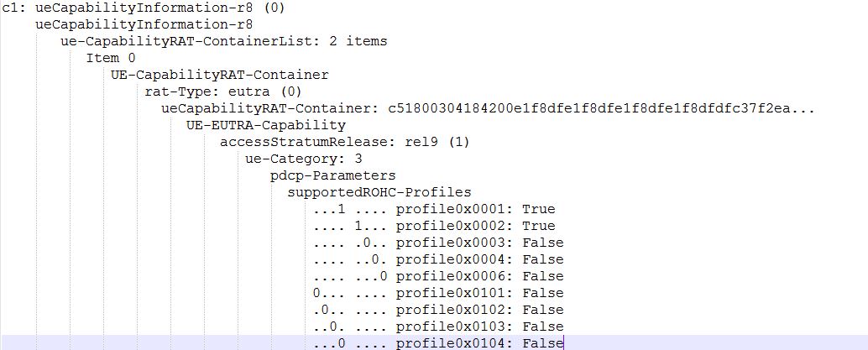Image resolution: width=868 pixels, height=350 pixels.
Task: Click profile0x0003: False bit field
Action: click(x=437, y=243)
